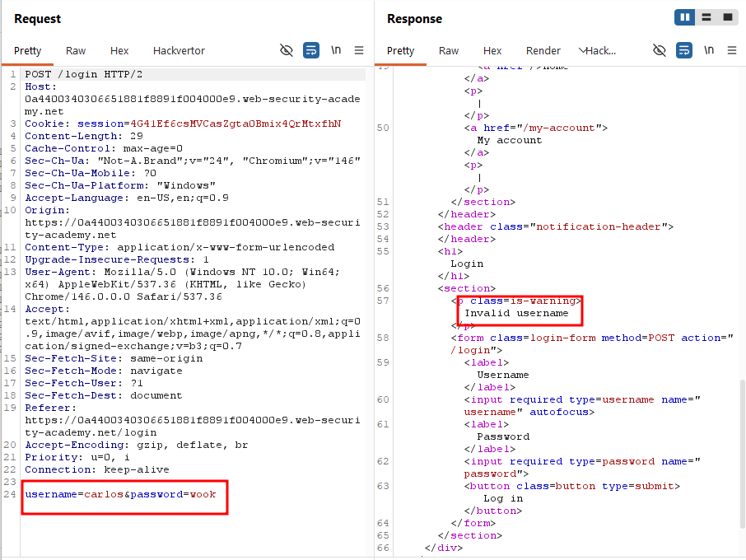Open hamburger options menu in Request panel
The height and width of the screenshot is (560, 746).
[359, 50]
